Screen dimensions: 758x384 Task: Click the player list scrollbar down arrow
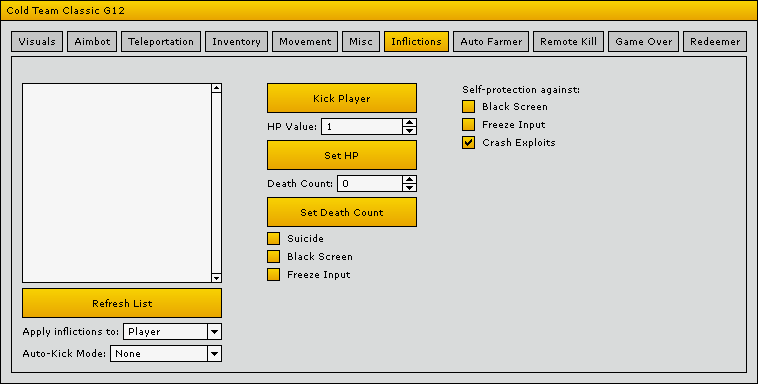[x=217, y=278]
